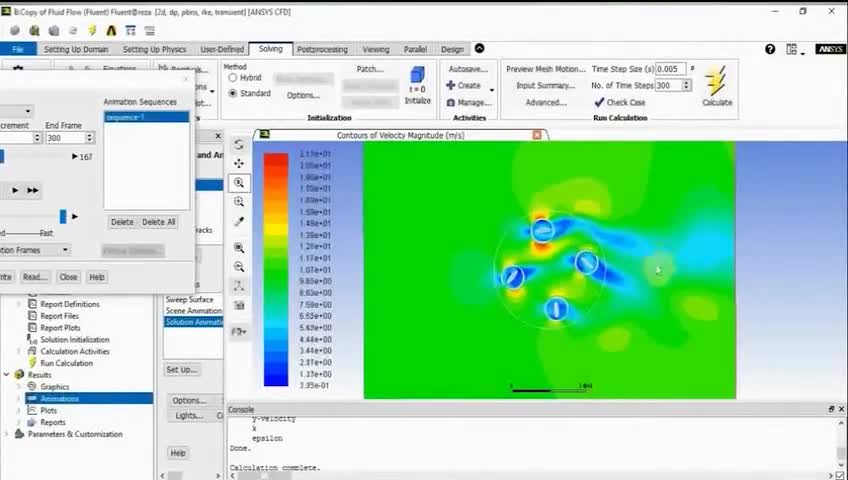Viewport: 848px width, 480px height.
Task: Click the Delete All button
Action: [158, 222]
